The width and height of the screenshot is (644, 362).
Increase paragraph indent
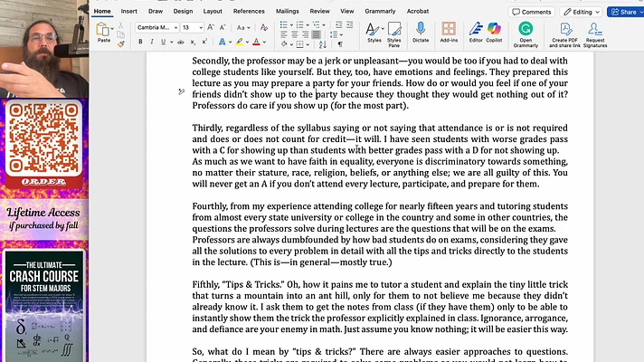coord(349,25)
